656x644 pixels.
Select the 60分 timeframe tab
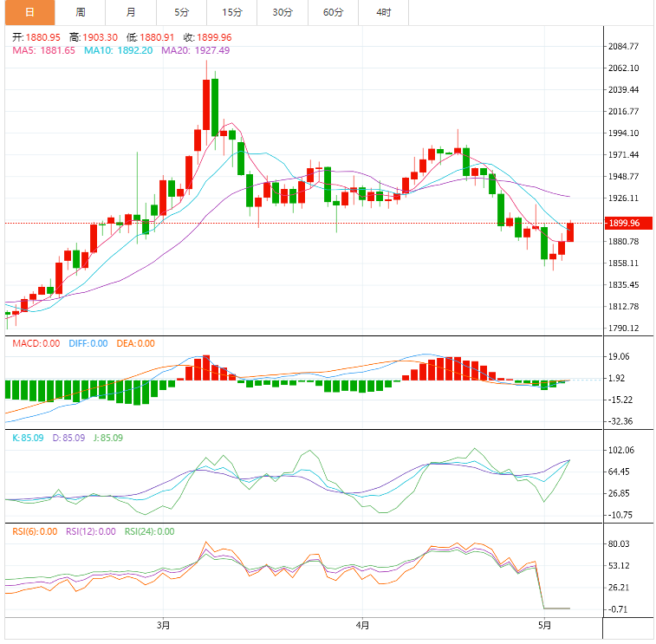tap(334, 12)
